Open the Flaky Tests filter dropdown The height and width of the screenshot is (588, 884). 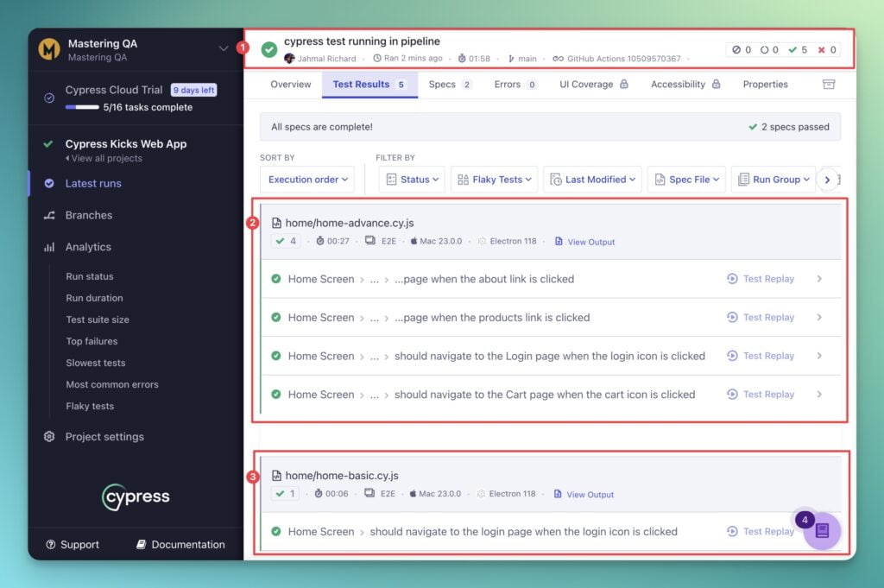[x=495, y=180]
